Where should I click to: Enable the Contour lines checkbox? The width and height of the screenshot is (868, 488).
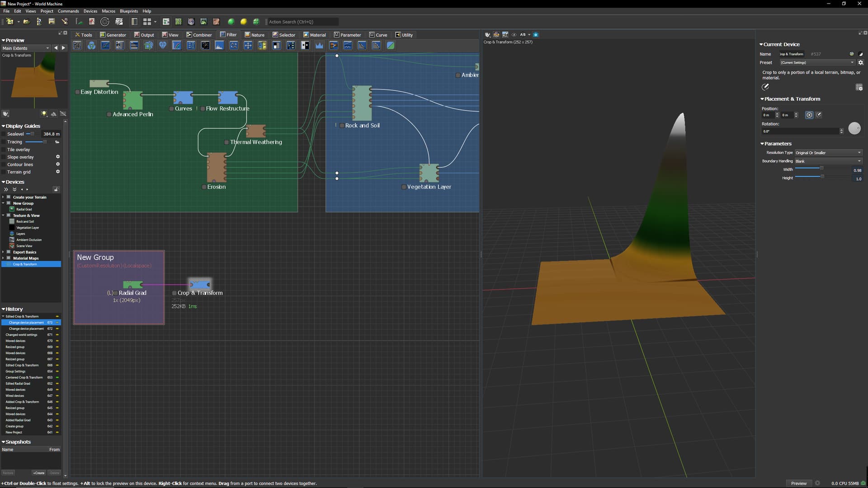point(4,164)
